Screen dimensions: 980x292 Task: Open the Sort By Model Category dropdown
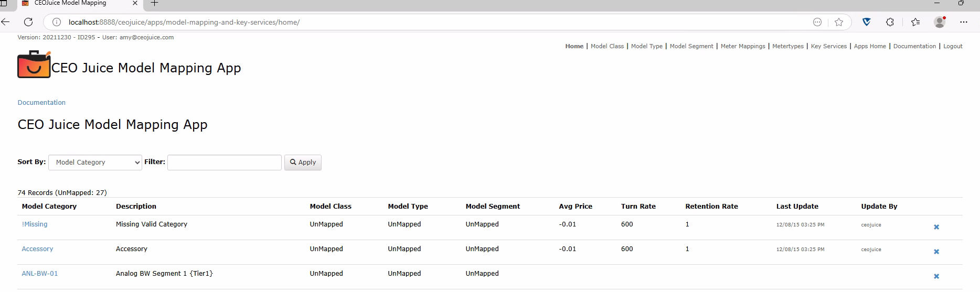tap(95, 163)
